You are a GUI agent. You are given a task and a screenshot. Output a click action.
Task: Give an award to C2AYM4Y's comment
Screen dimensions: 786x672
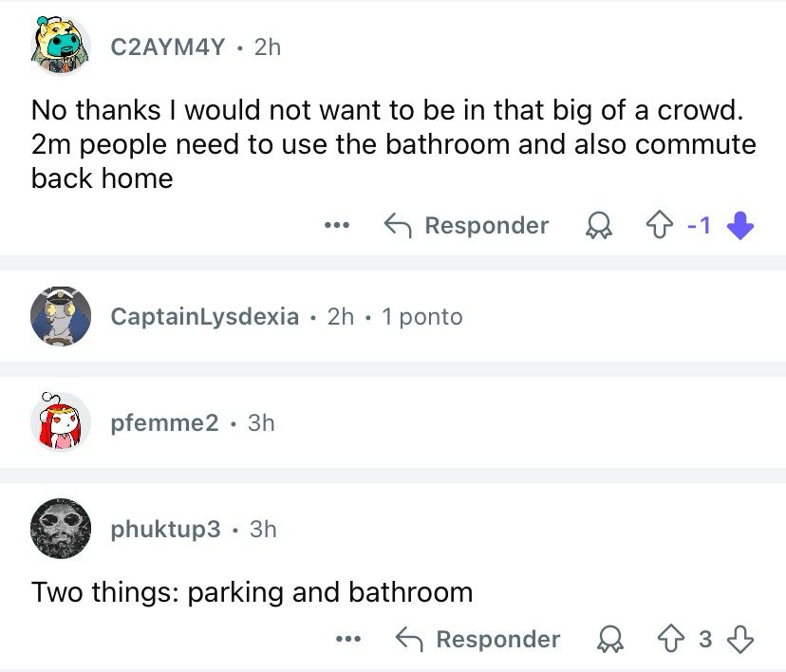[x=599, y=225]
